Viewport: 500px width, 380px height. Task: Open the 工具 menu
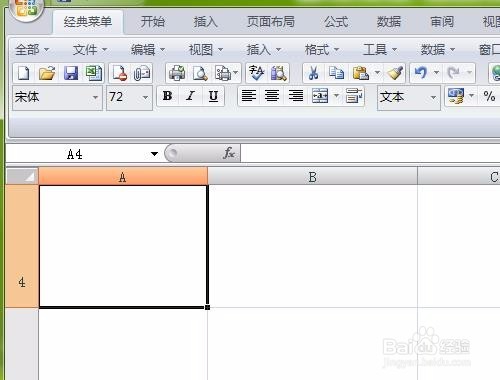coord(380,50)
